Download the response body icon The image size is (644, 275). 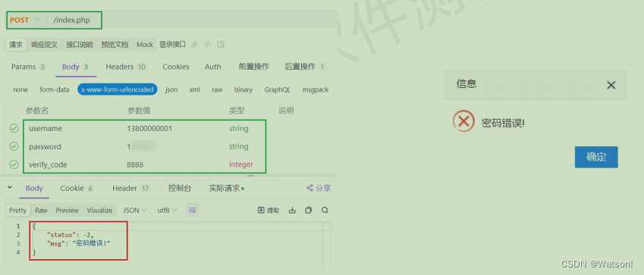click(292, 210)
